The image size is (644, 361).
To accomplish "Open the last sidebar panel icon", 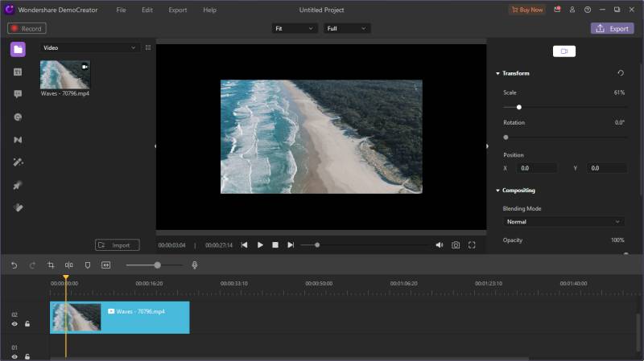I will (18, 207).
